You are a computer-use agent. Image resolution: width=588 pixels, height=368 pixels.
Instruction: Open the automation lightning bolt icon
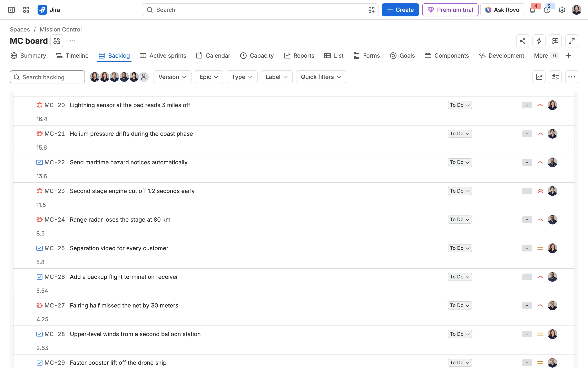(x=539, y=41)
